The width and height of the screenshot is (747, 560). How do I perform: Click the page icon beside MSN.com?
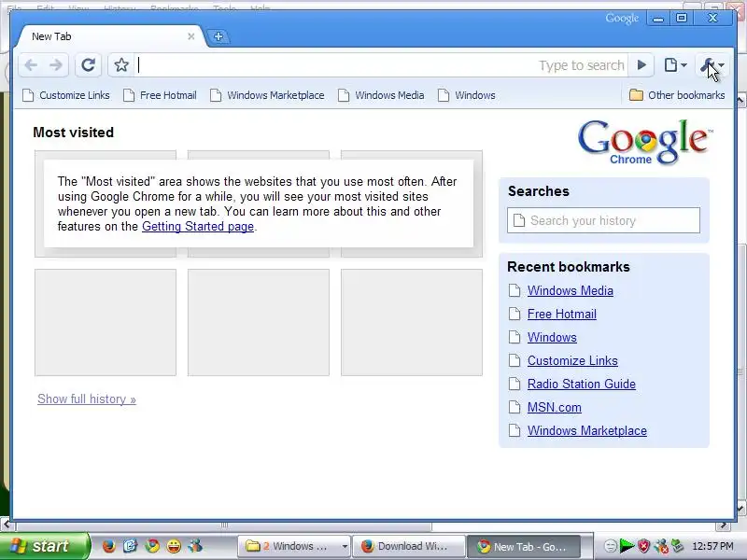[x=514, y=407]
